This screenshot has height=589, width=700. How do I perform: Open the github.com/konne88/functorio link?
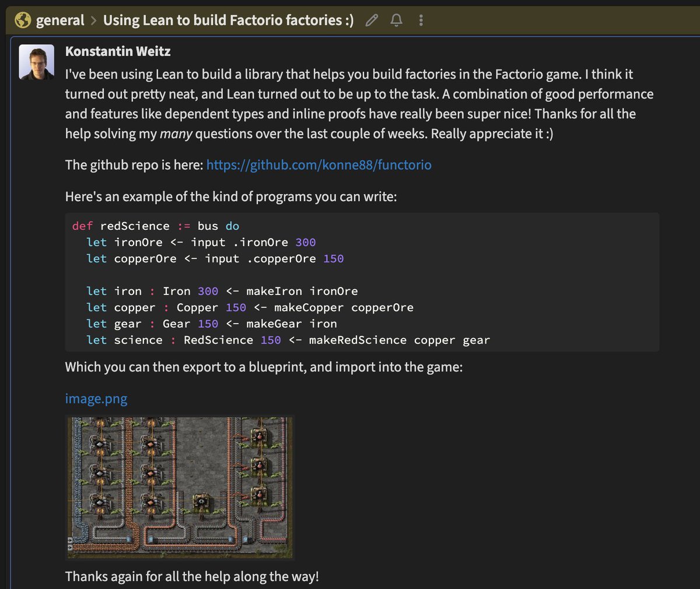pos(319,165)
